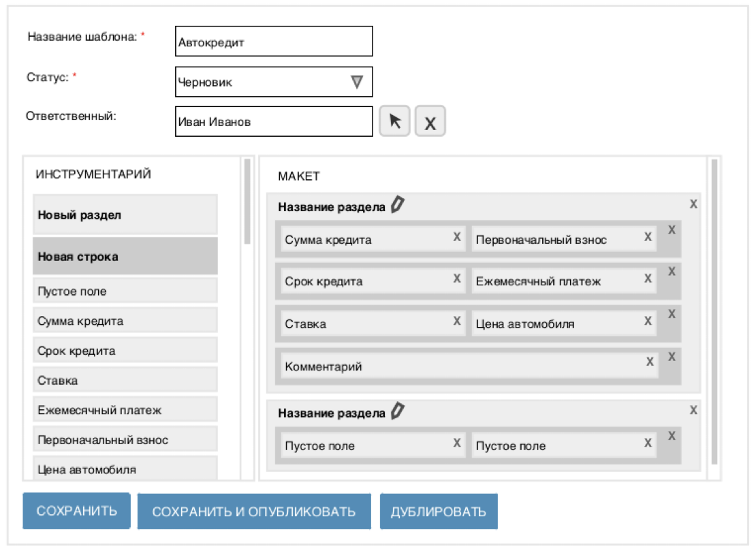Select Ставка in the Инструментарий list
The height and width of the screenshot is (553, 756).
125,379
